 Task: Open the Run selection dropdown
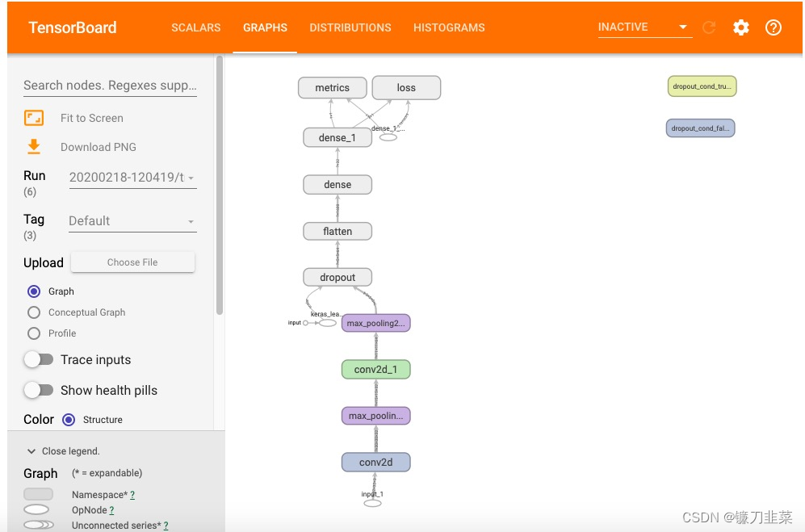[x=132, y=177]
